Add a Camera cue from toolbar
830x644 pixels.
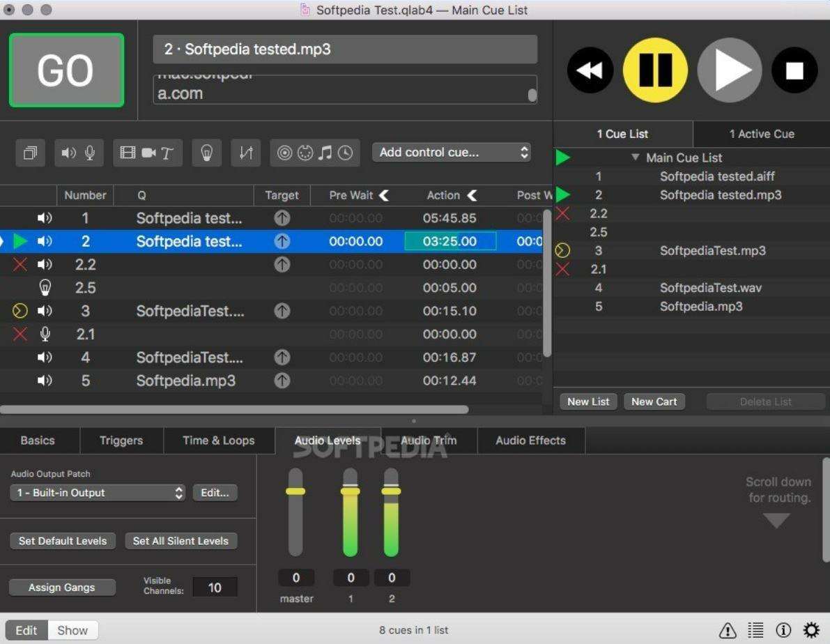pyautogui.click(x=148, y=153)
